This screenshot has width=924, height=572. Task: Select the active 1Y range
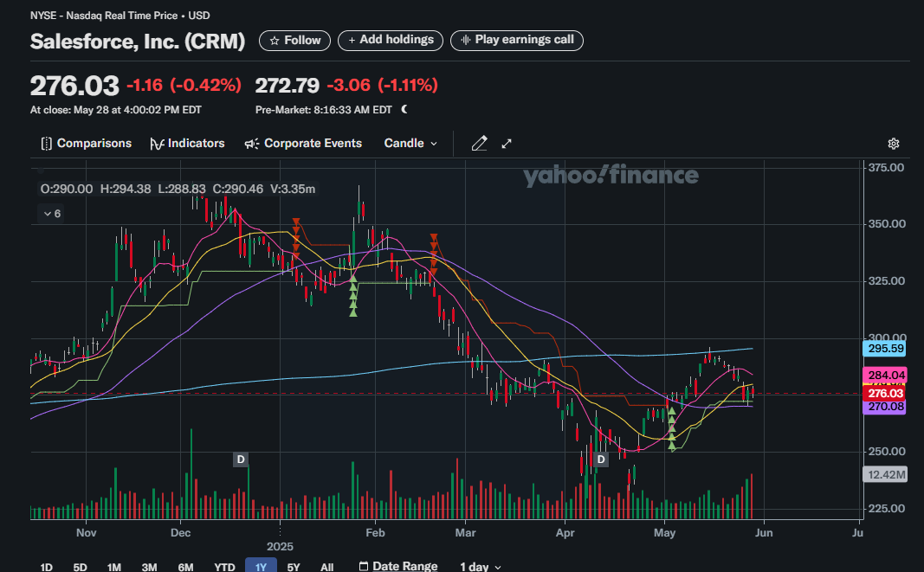coord(261,566)
